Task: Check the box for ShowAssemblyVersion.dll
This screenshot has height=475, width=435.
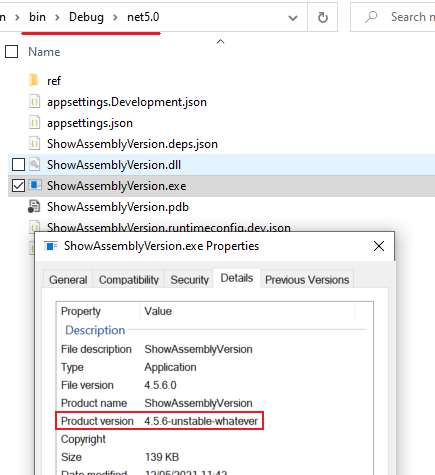Action: [x=18, y=165]
